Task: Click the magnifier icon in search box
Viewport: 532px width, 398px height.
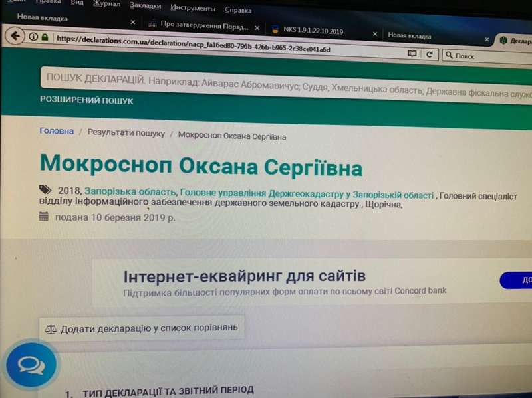Action: pos(449,55)
